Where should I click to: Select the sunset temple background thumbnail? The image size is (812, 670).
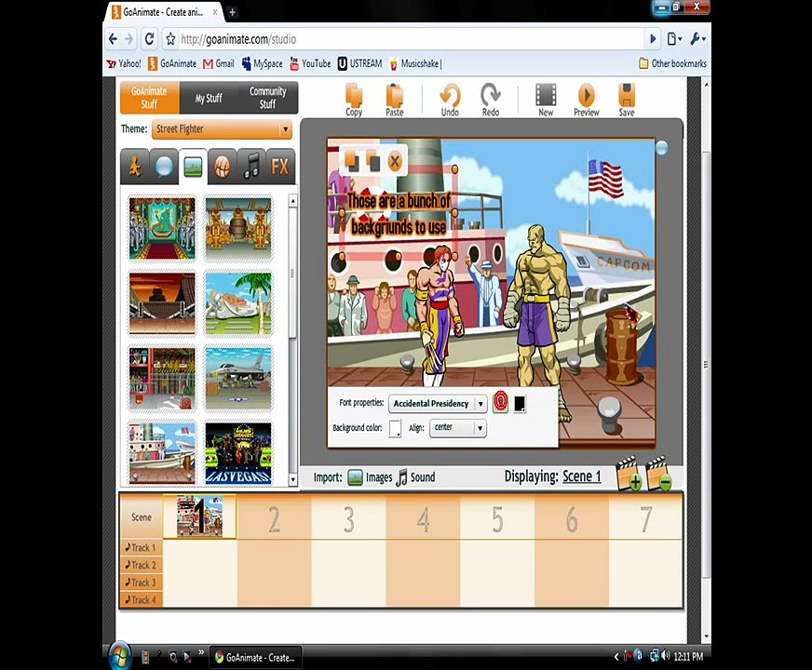click(163, 303)
